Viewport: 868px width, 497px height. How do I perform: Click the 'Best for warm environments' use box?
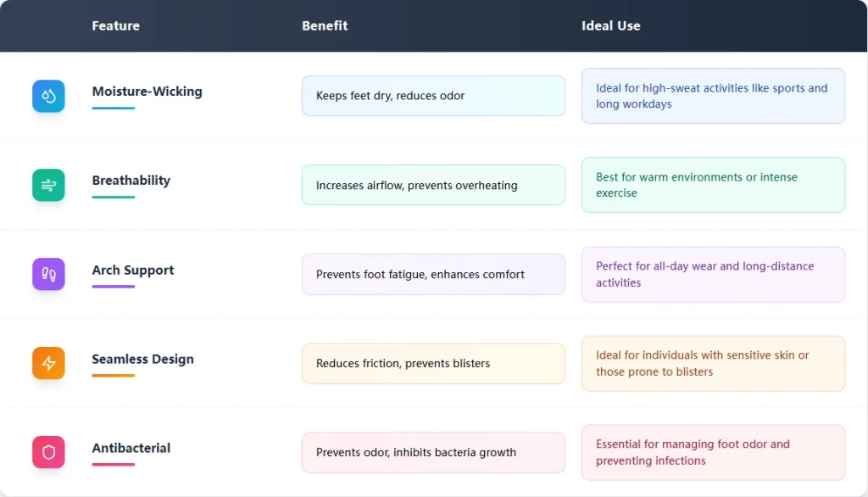coord(713,185)
